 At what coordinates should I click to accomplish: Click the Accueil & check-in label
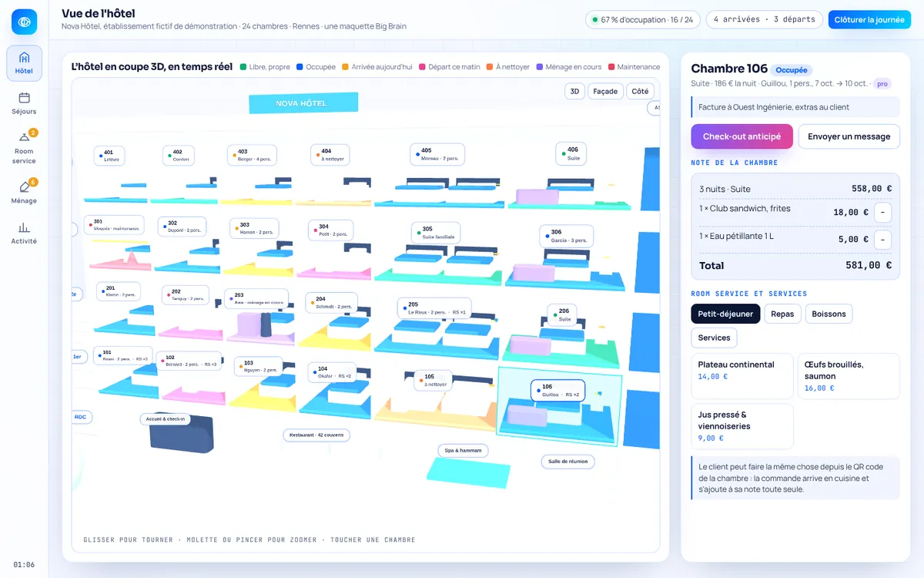(x=165, y=419)
